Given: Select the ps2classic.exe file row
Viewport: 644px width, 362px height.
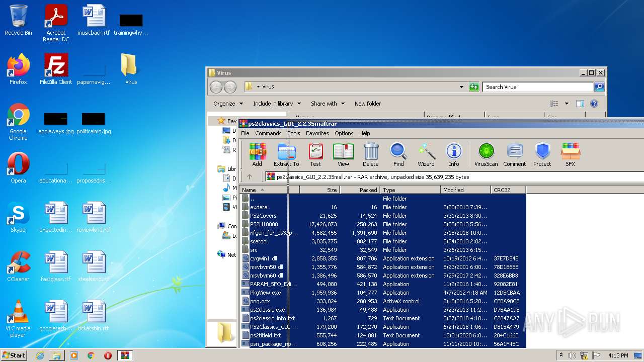Looking at the screenshot, I should 382,310.
